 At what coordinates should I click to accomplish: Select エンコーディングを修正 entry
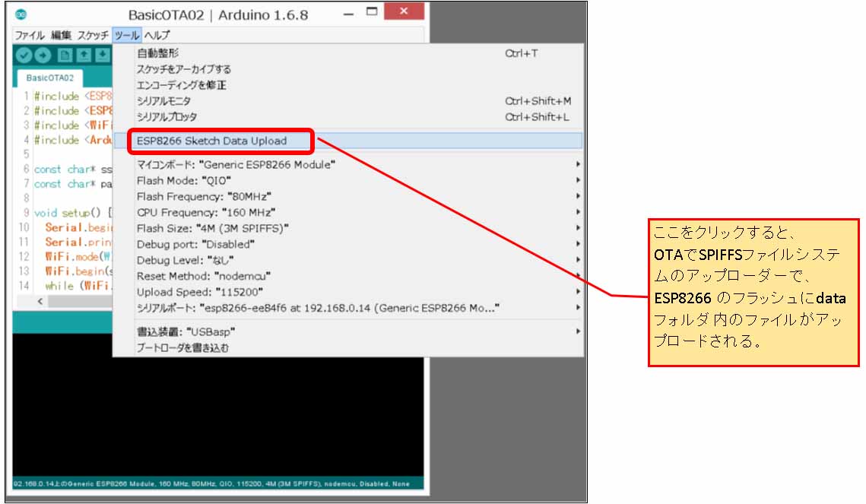tap(348, 85)
